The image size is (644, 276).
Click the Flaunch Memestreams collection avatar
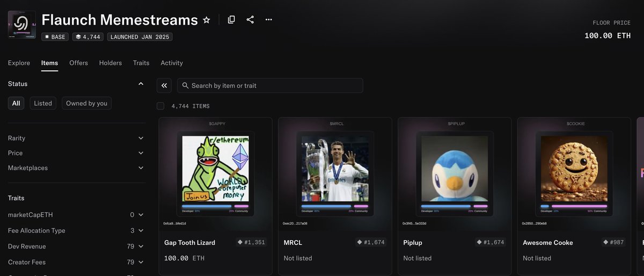click(22, 25)
